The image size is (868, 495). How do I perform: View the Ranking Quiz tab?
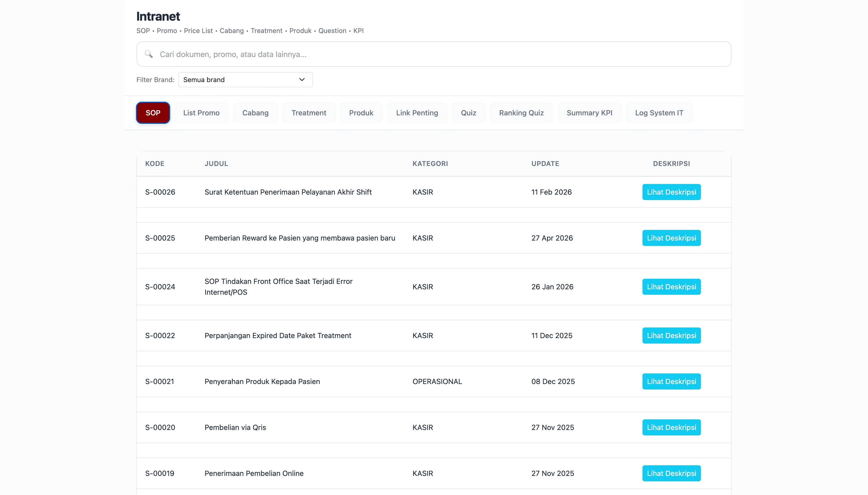click(x=521, y=113)
